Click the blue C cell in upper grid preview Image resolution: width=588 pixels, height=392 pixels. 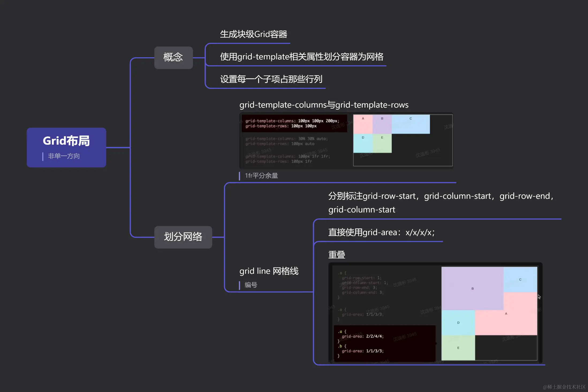pyautogui.click(x=411, y=124)
